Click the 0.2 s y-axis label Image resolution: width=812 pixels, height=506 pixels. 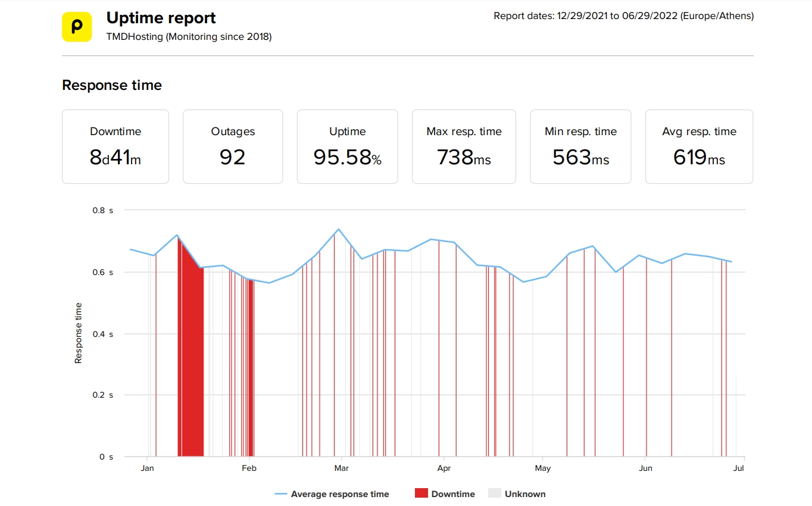103,395
